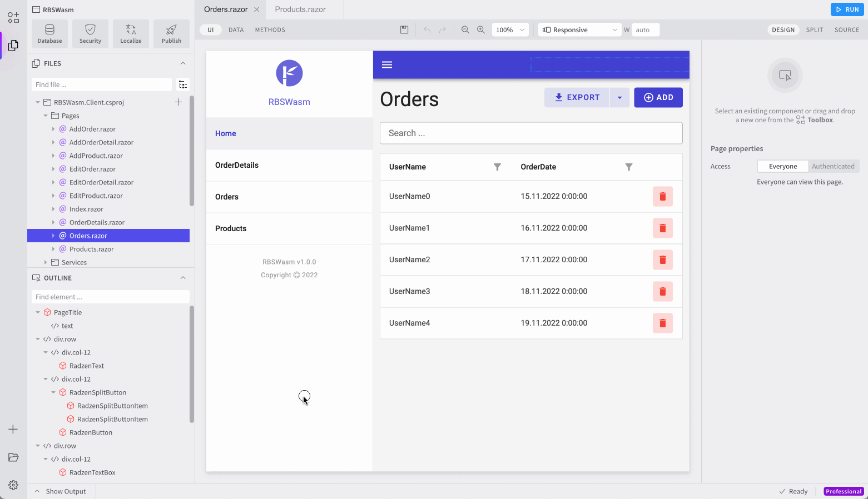Collapse the FILES panel
Viewport: 868px width, 499px height.
[x=183, y=63]
